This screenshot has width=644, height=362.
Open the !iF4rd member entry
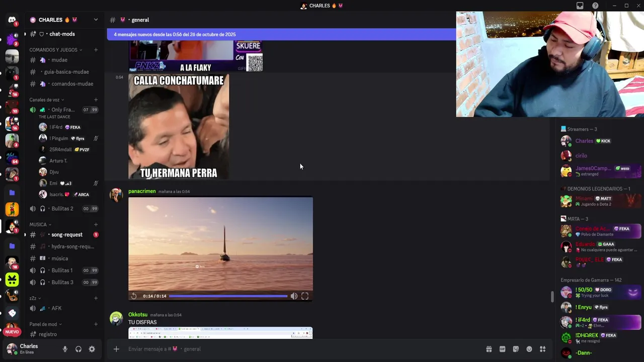click(601, 322)
